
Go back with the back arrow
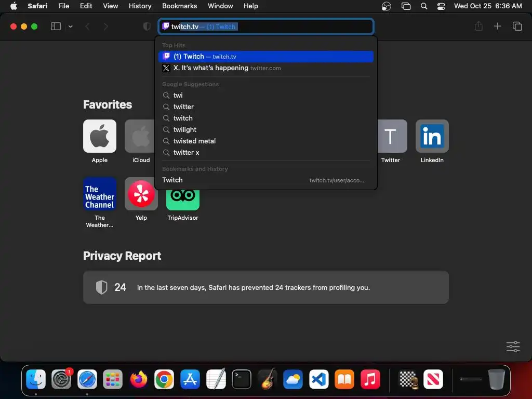87,26
